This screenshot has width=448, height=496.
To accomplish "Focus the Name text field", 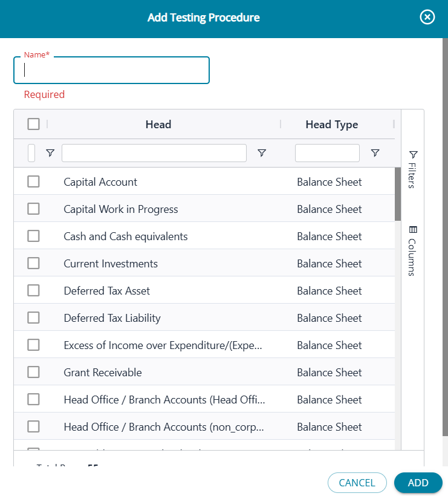I will [111, 70].
